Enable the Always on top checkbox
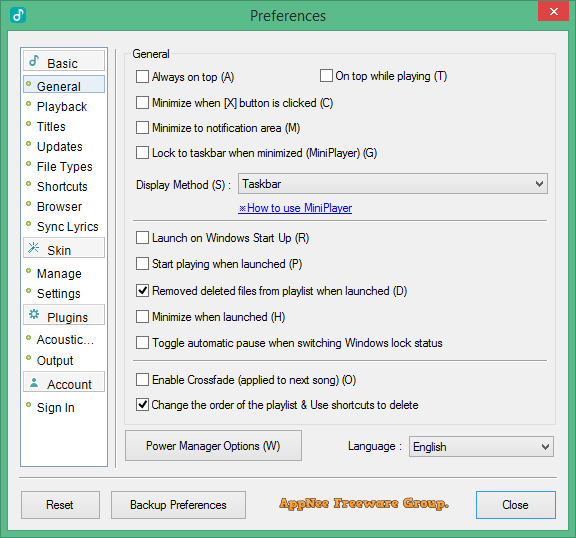This screenshot has width=576, height=538. pyautogui.click(x=142, y=77)
